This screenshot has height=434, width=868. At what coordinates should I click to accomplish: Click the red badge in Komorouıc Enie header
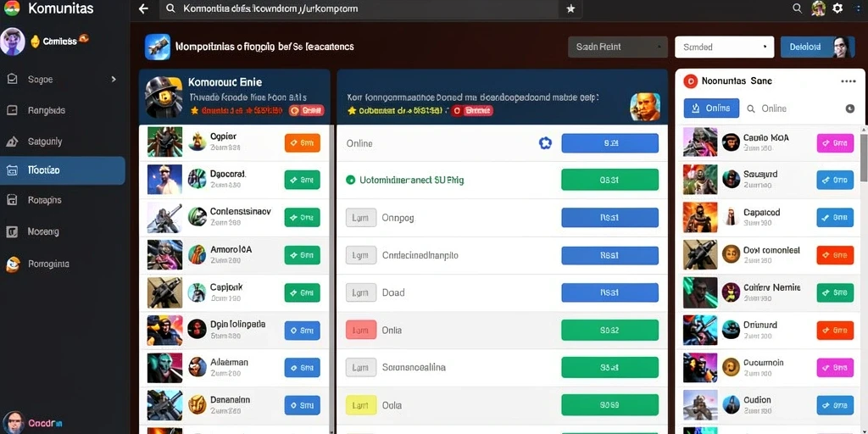click(307, 111)
